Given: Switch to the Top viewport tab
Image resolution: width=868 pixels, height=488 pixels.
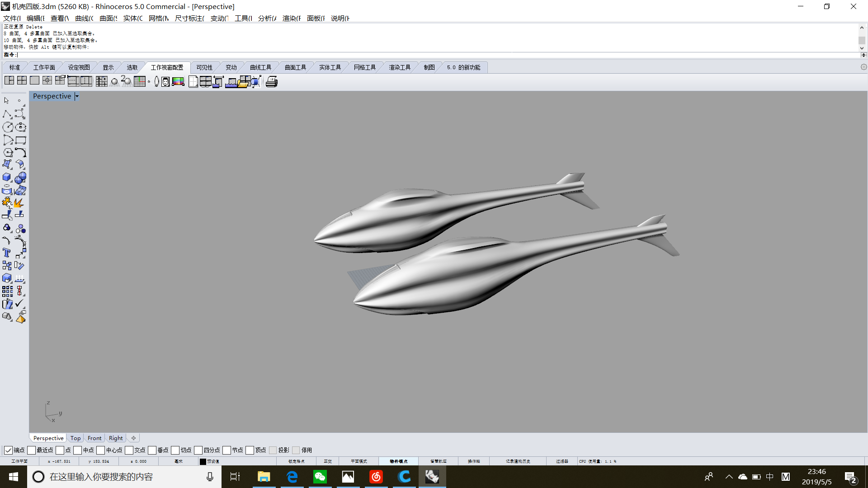Looking at the screenshot, I should coord(75,438).
